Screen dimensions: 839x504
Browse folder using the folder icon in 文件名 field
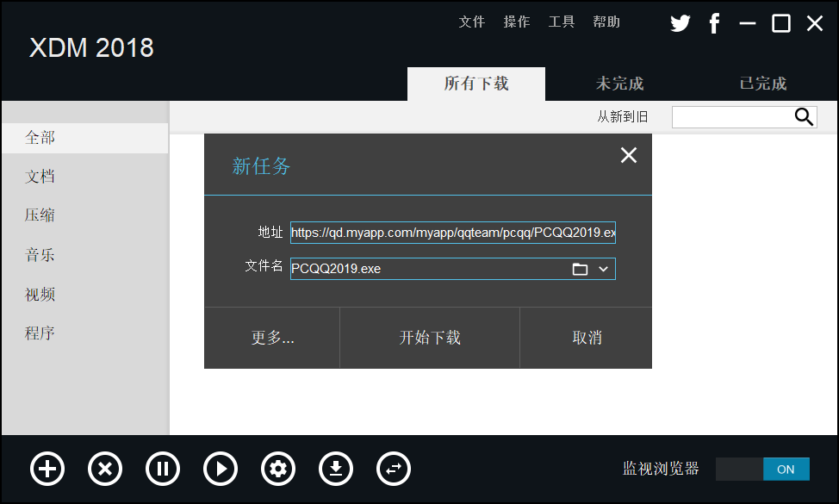point(580,269)
